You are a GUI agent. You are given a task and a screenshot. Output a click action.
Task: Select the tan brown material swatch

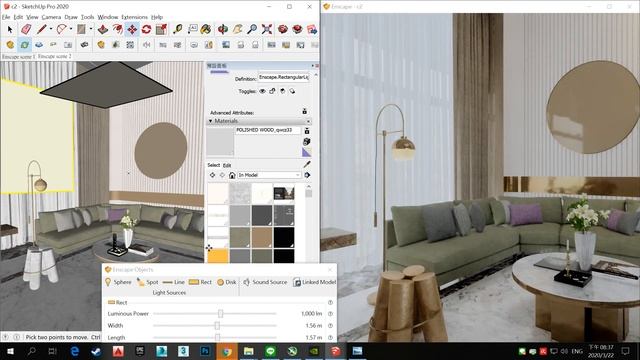pos(262,237)
